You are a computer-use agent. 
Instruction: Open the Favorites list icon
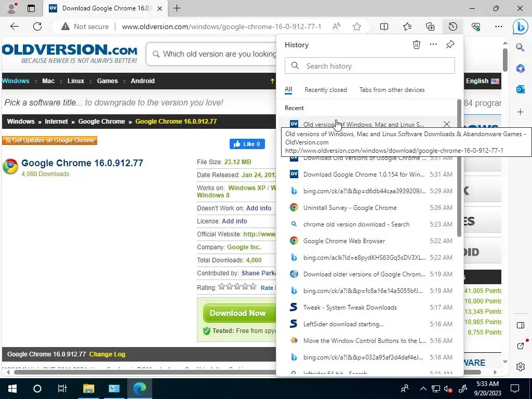407,26
